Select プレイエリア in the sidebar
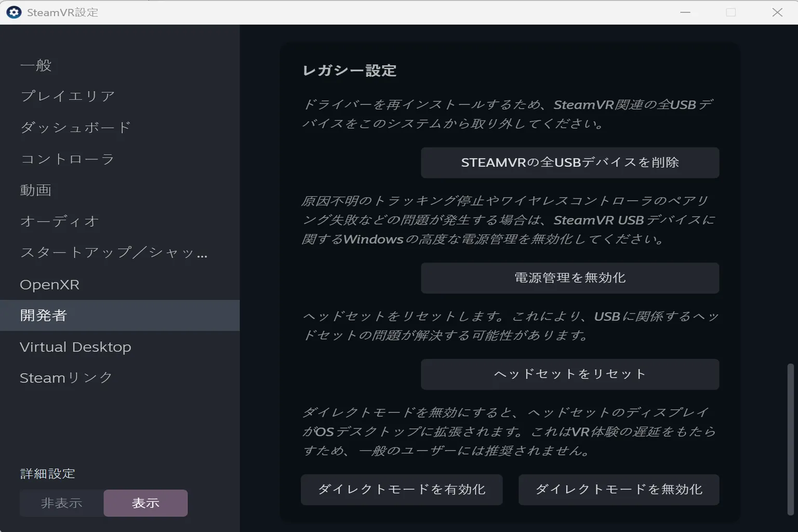This screenshot has width=798, height=532. (x=68, y=96)
